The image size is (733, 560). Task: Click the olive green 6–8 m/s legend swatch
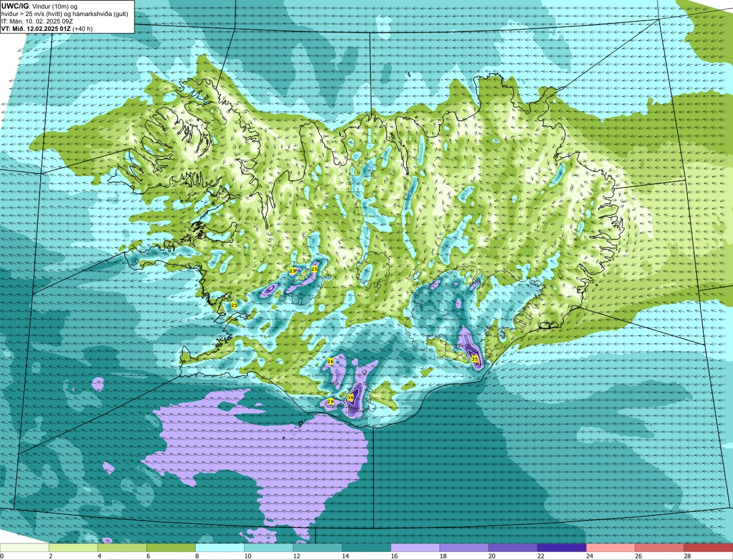(x=171, y=547)
